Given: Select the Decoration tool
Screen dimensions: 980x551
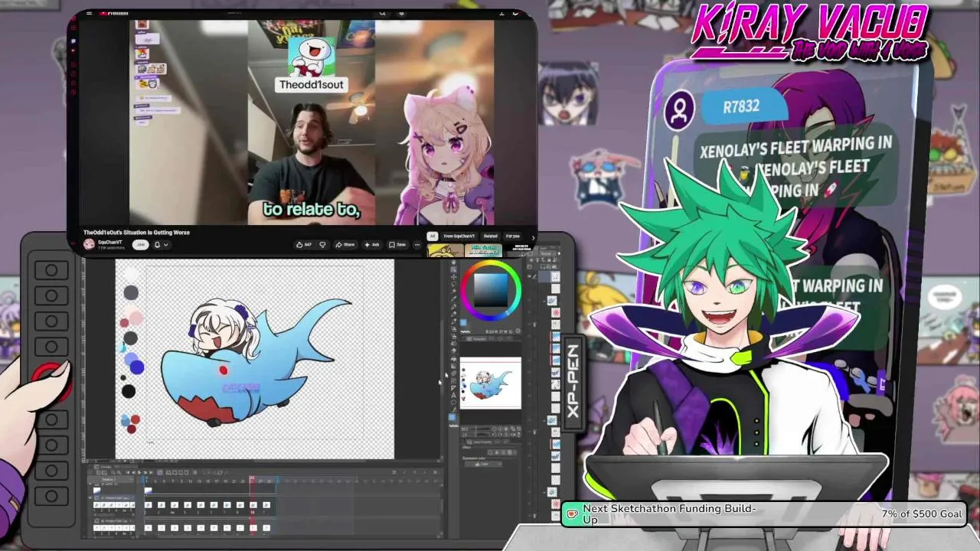Looking at the screenshot, I should pyautogui.click(x=453, y=336).
